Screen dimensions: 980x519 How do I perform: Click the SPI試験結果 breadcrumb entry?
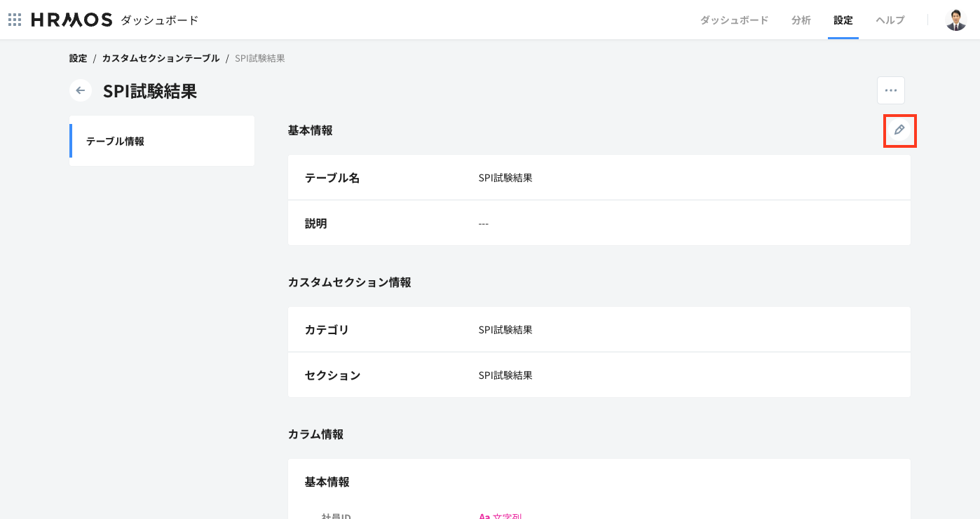click(261, 58)
